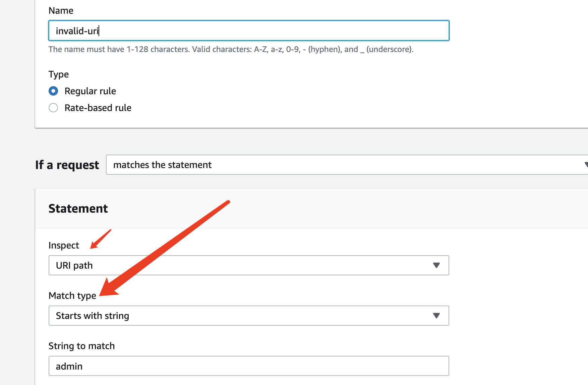Click the 'Regular rule' option label
588x385 pixels.
tap(90, 91)
